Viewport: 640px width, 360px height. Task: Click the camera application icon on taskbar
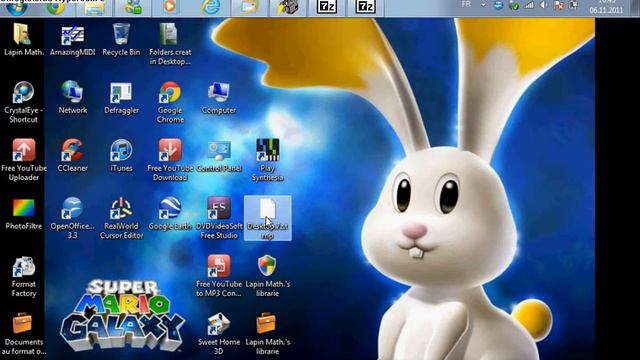[x=288, y=7]
